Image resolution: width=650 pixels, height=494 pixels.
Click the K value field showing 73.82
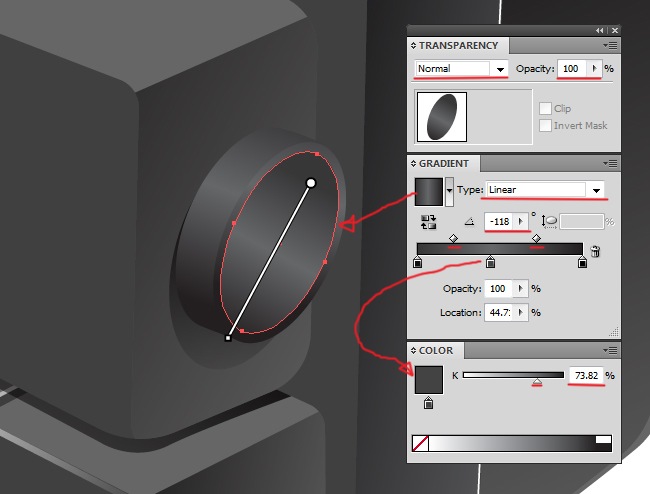586,376
